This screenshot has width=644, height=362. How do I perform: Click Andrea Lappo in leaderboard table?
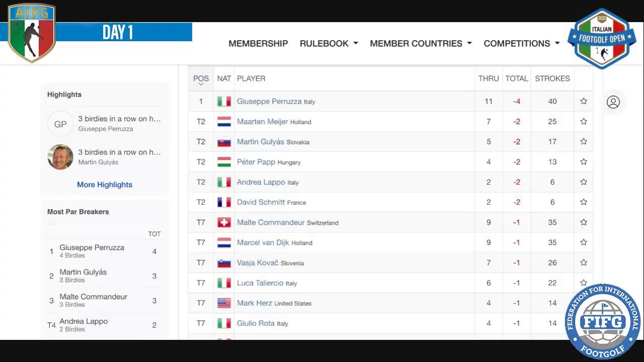pyautogui.click(x=261, y=182)
